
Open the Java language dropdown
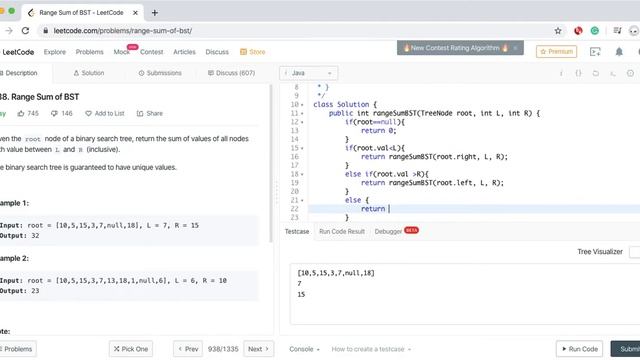click(309, 73)
